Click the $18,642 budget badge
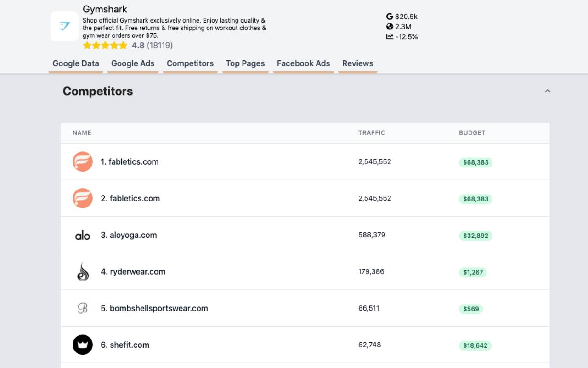588x368 pixels. (475, 345)
